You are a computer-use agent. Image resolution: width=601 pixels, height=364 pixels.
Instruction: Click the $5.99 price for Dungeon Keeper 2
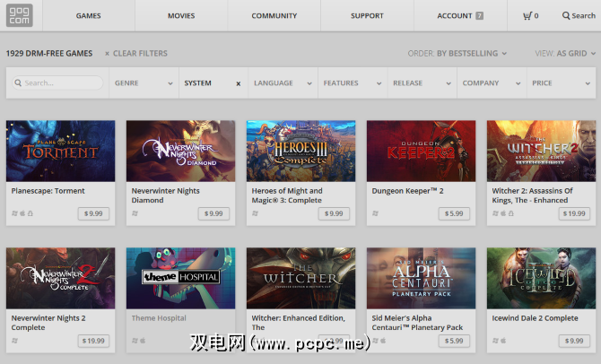(x=454, y=213)
